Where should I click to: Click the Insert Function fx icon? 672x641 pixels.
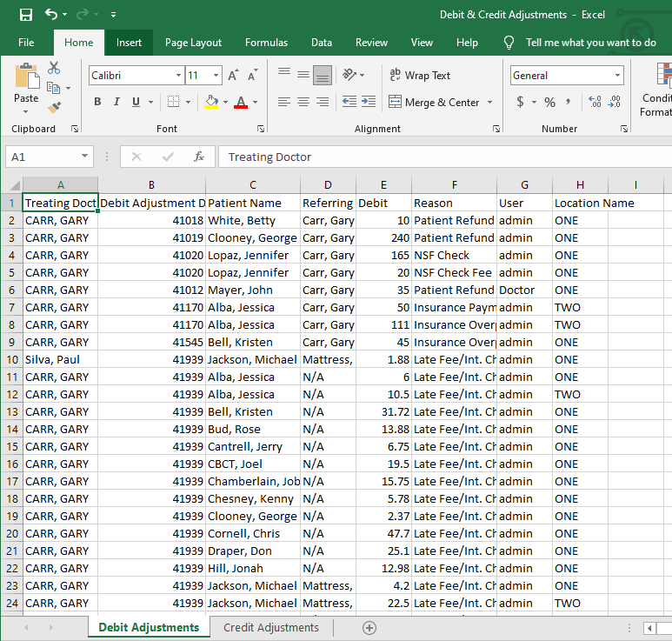(199, 157)
